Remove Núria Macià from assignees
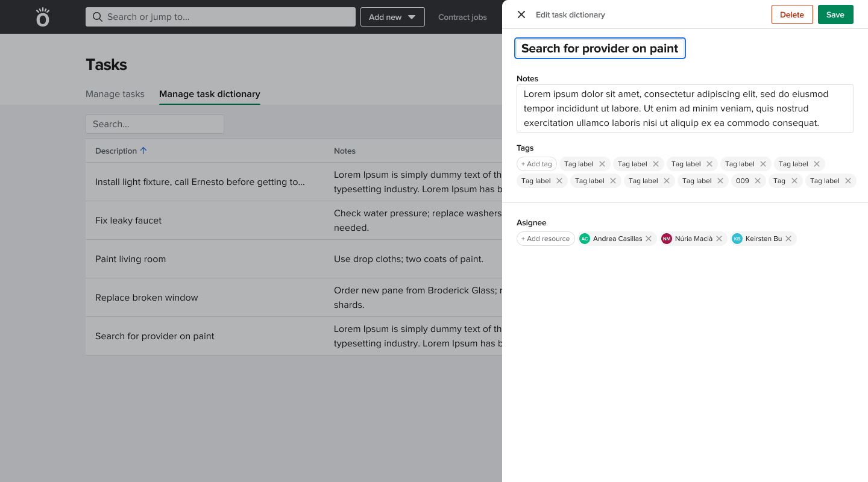The image size is (868, 482). click(x=719, y=239)
